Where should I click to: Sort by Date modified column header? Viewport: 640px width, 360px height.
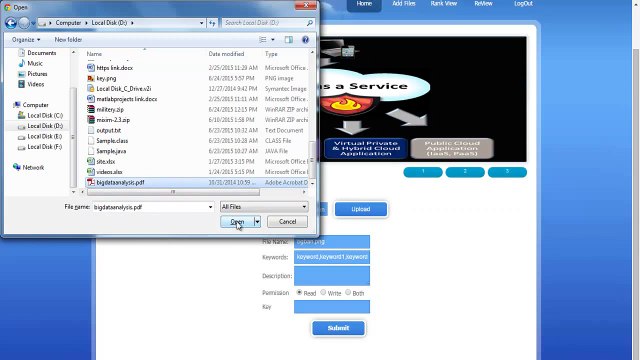point(226,54)
